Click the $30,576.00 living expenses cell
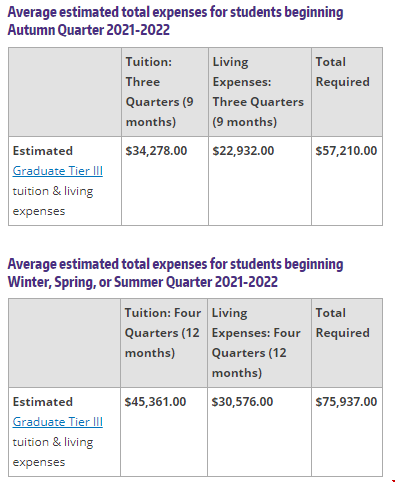Screen dimensions: 395x482 click(x=259, y=432)
